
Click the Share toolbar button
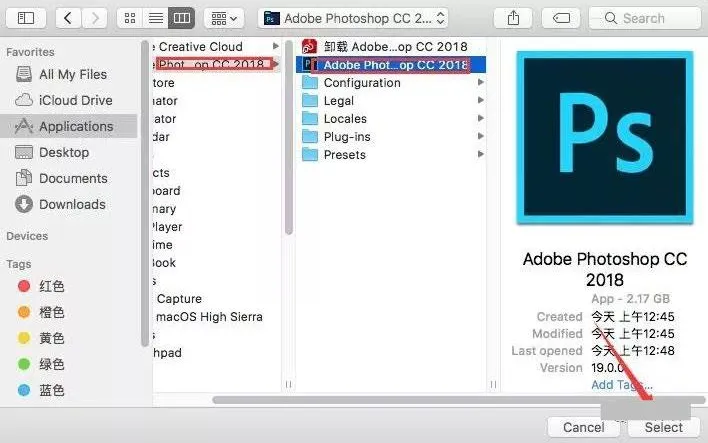[513, 18]
